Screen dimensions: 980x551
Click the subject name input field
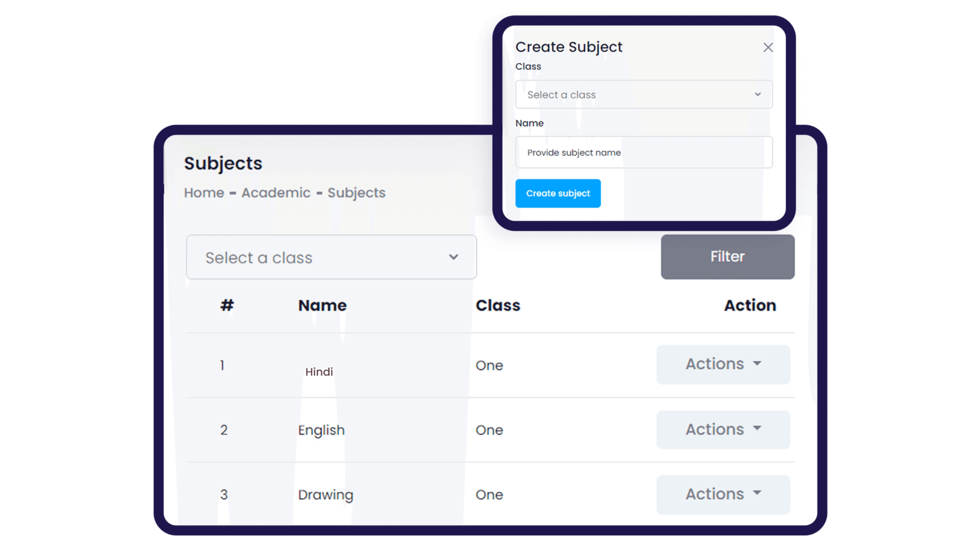point(643,152)
